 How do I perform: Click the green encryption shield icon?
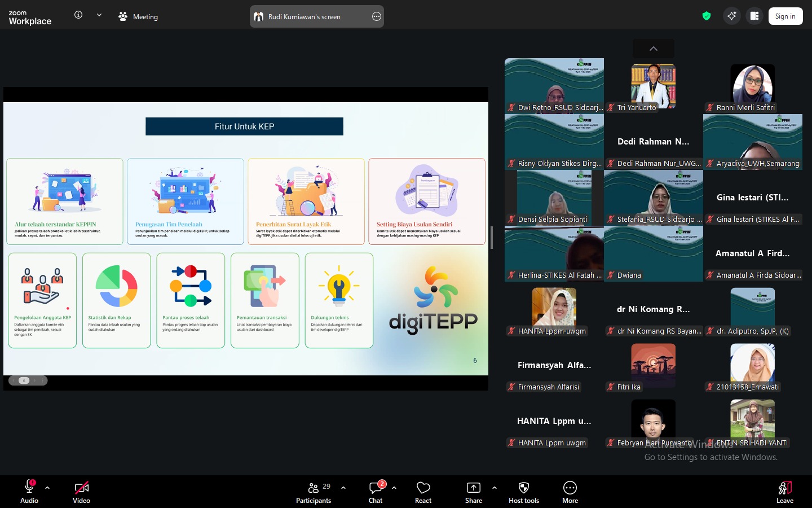(x=707, y=16)
